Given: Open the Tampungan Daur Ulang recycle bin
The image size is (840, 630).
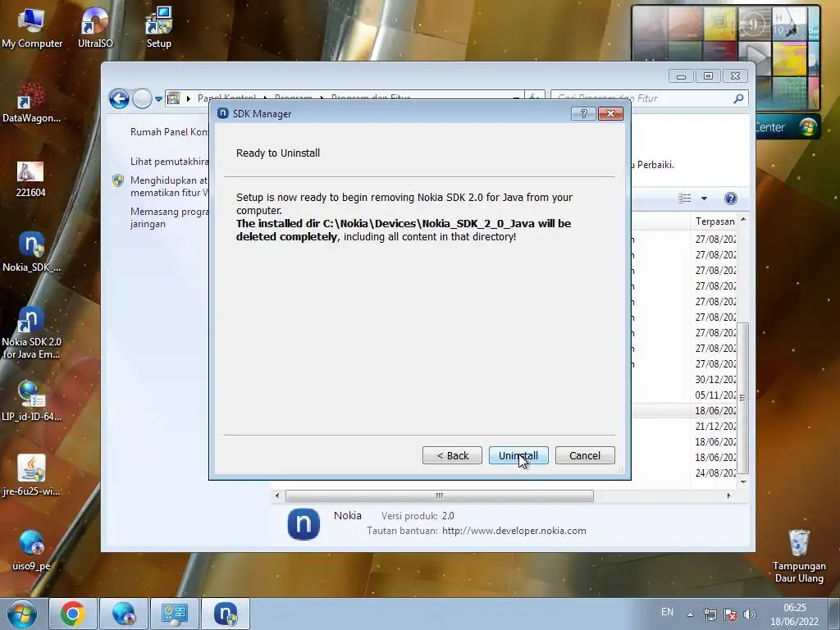Looking at the screenshot, I should 799,556.
